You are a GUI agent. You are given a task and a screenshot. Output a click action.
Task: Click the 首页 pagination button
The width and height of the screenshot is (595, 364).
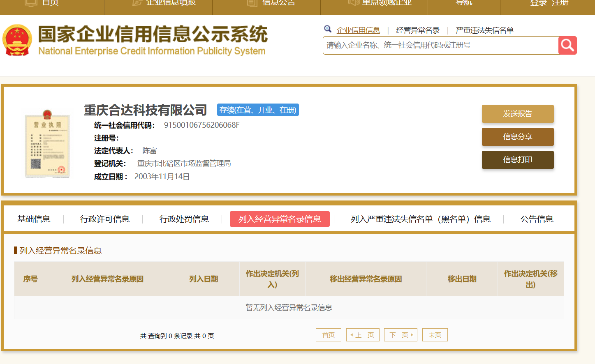(329, 335)
